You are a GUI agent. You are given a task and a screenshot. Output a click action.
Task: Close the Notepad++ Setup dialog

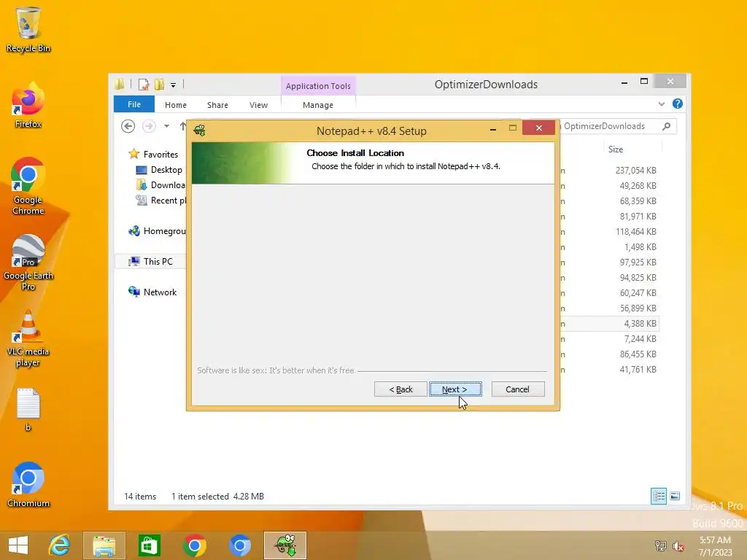(539, 128)
